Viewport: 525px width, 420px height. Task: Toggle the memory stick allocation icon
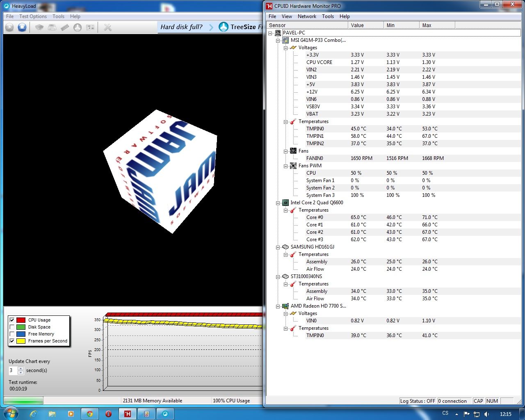(x=65, y=27)
